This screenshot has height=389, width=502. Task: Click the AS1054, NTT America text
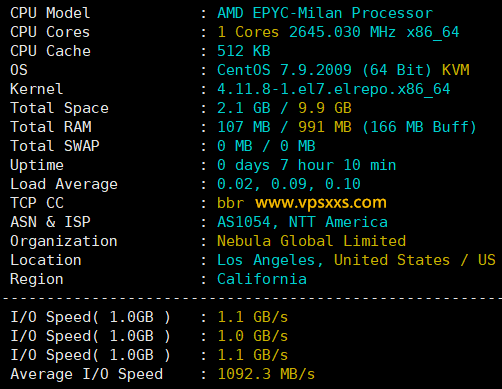tap(302, 222)
